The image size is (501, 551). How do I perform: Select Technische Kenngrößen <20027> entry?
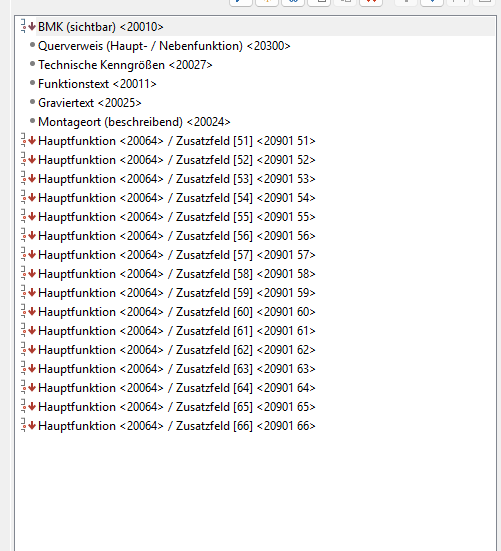pyautogui.click(x=125, y=65)
